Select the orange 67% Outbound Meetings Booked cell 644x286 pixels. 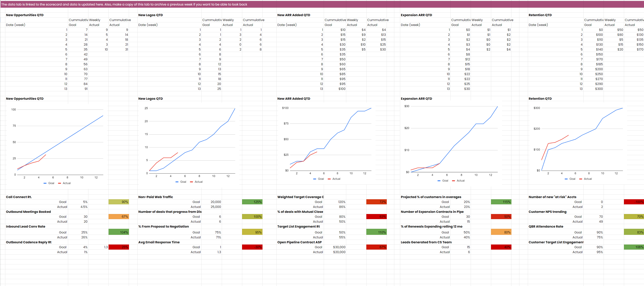coord(119,217)
